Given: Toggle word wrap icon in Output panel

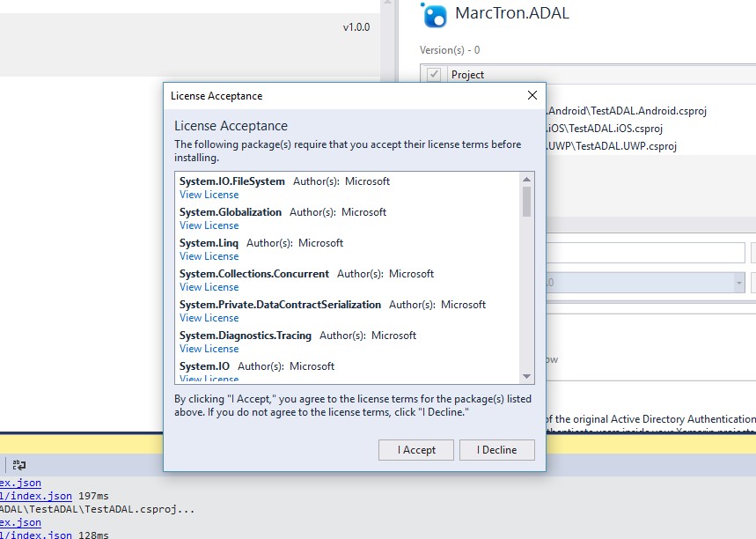Looking at the screenshot, I should 19,465.
